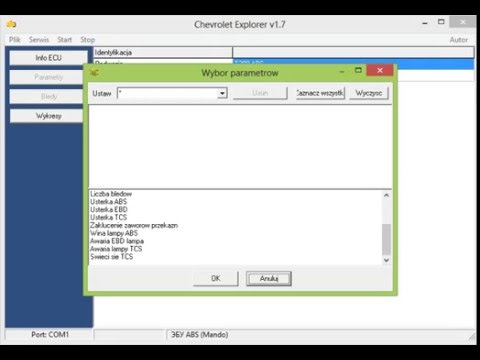Click the Chevrolet Explorer app icon in title bar
The width and height of the screenshot is (480, 360).
tap(11, 24)
